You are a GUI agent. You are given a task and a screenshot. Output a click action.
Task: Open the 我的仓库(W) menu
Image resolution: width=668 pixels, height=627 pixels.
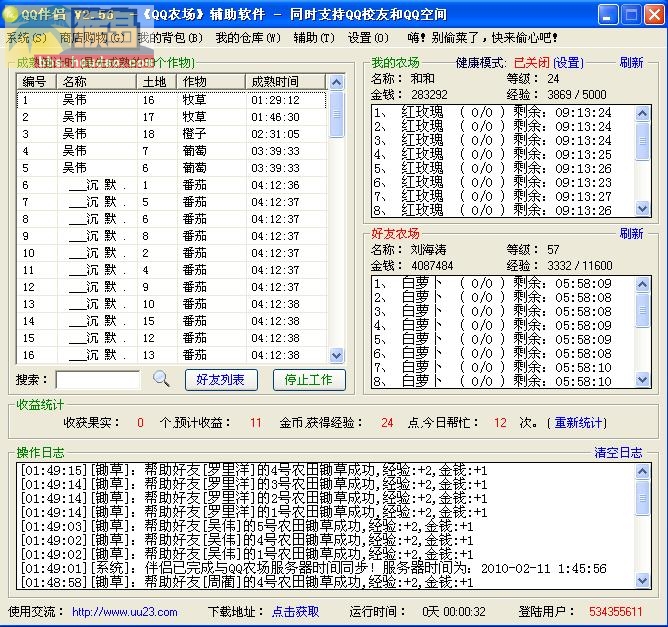point(248,38)
